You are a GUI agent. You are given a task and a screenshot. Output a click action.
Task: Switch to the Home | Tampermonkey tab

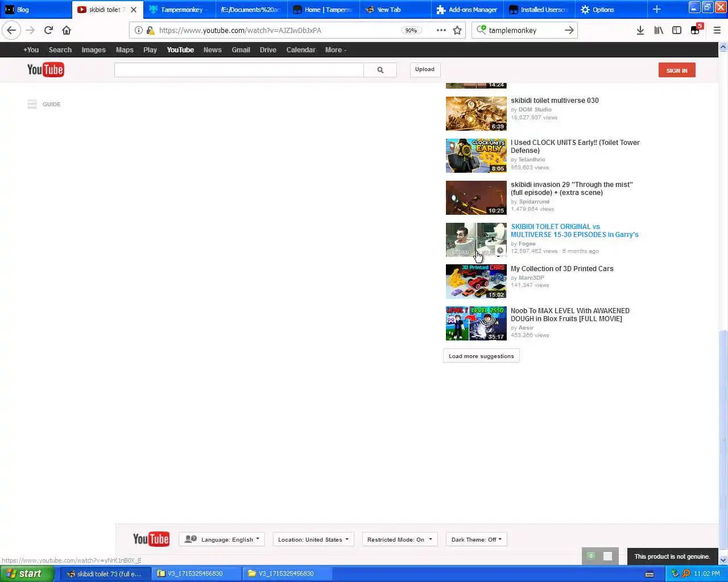(323, 10)
